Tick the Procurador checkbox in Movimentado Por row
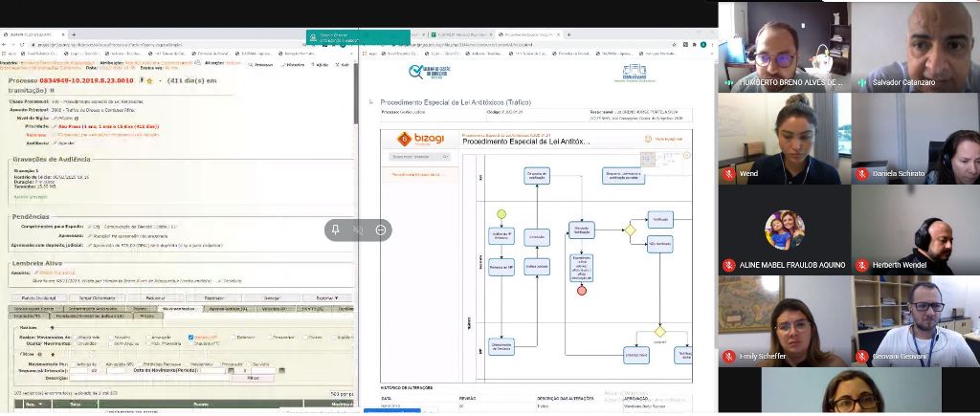 (219, 364)
